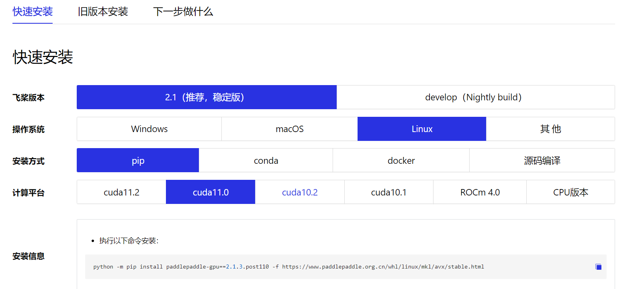Click the 飞桨版本 row label
This screenshot has width=644, height=289.
pyautogui.click(x=29, y=98)
